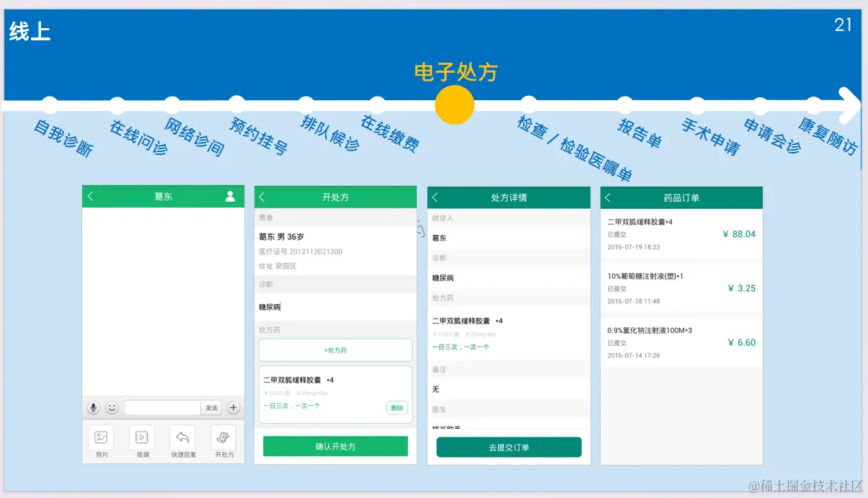This screenshot has width=868, height=498.
Task: Click the 糖尿病 diagnosis field in 开处方
Action: click(335, 307)
